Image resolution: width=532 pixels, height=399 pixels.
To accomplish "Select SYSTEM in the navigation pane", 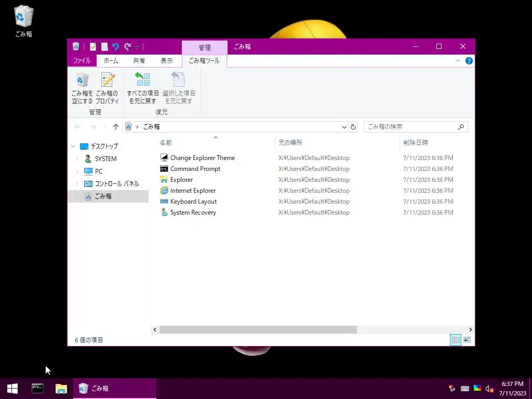I will coord(106,159).
